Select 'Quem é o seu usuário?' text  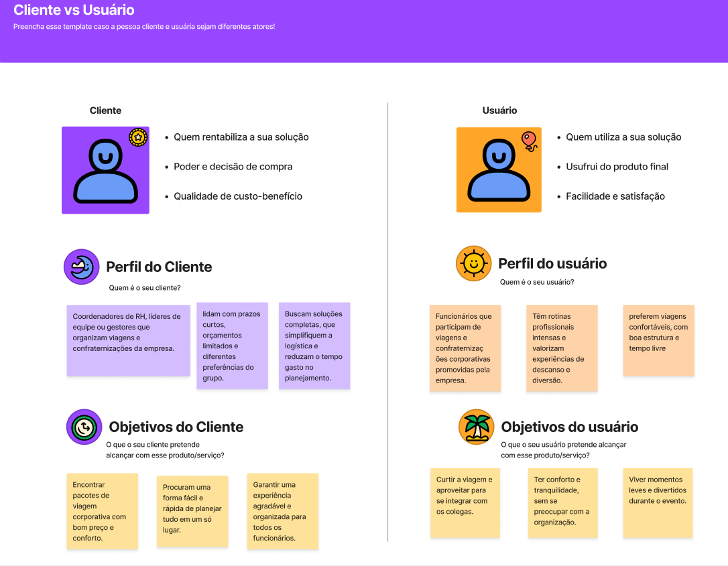pyautogui.click(x=537, y=282)
